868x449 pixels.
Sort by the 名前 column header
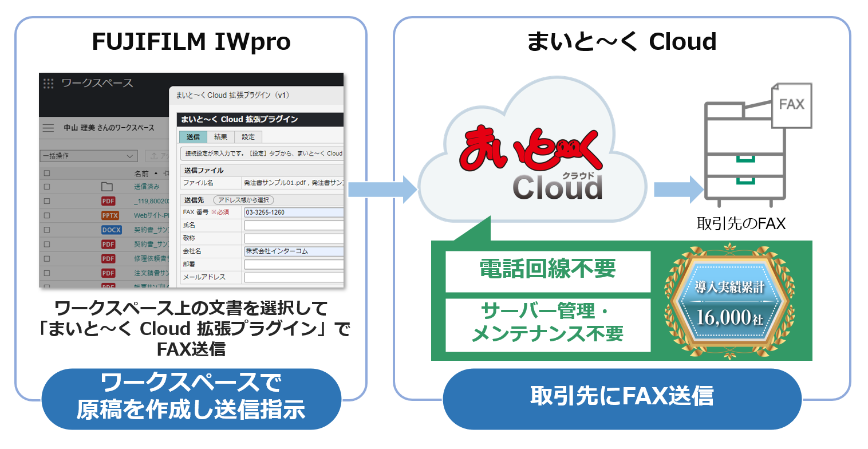(x=141, y=173)
